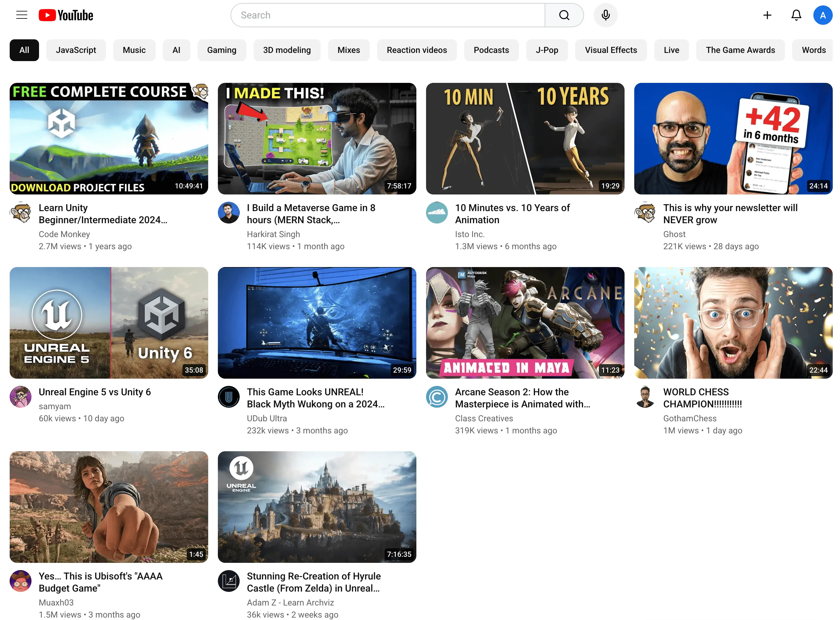Open the Arcane Animated in Maya thumbnail
840x620 pixels.
coord(525,323)
